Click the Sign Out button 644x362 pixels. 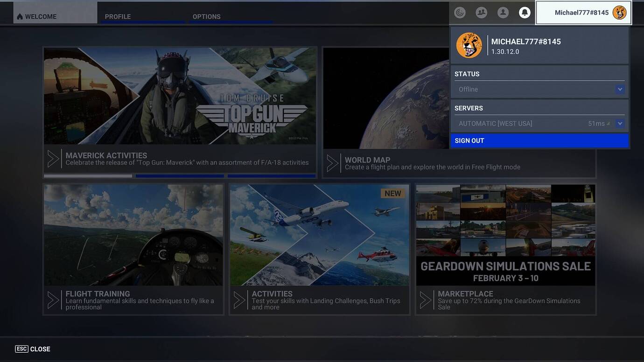tap(539, 141)
